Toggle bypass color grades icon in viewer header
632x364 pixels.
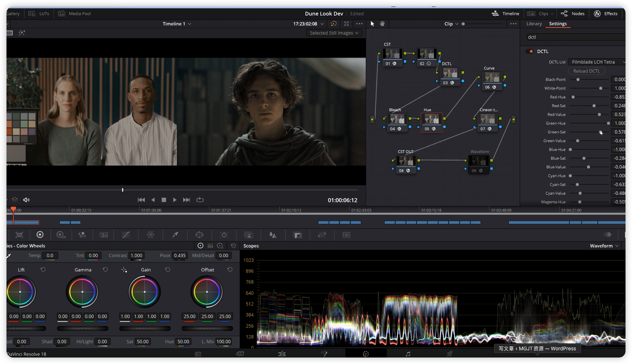pos(334,24)
